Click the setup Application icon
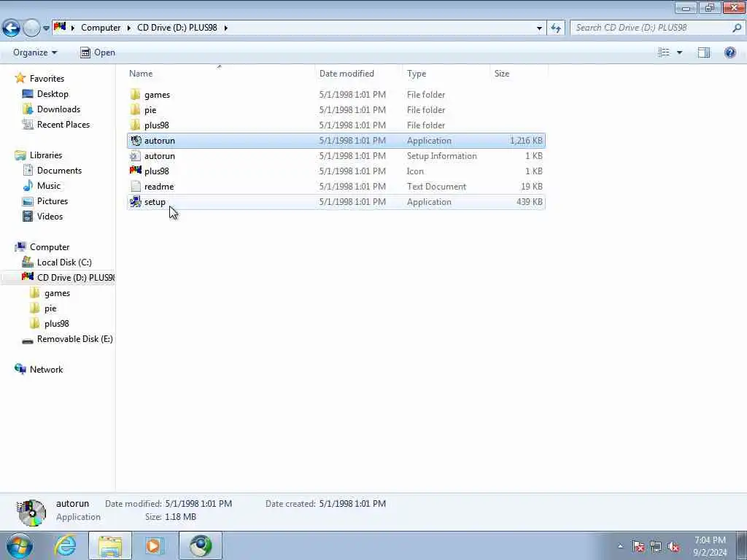747x560 pixels. [135, 201]
